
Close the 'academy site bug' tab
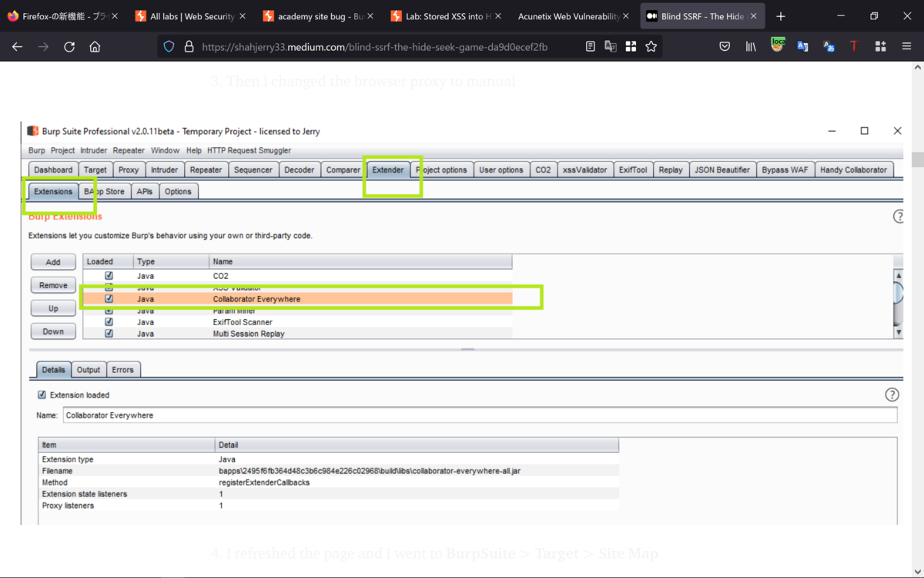[x=371, y=16]
